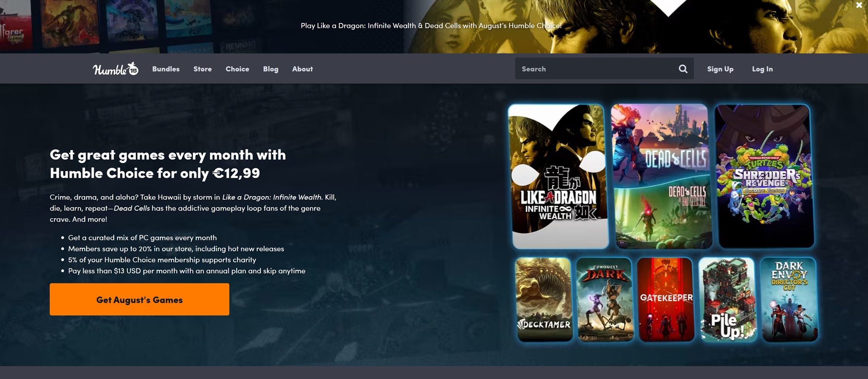The width and height of the screenshot is (868, 379).
Task: Select the Pile Up! game cover
Action: [x=728, y=299]
